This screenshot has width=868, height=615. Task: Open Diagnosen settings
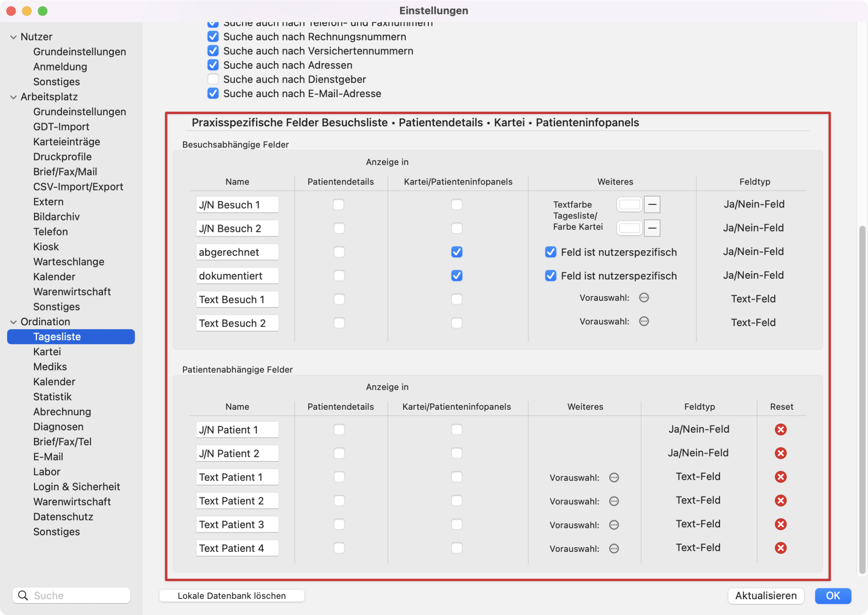coord(58,427)
